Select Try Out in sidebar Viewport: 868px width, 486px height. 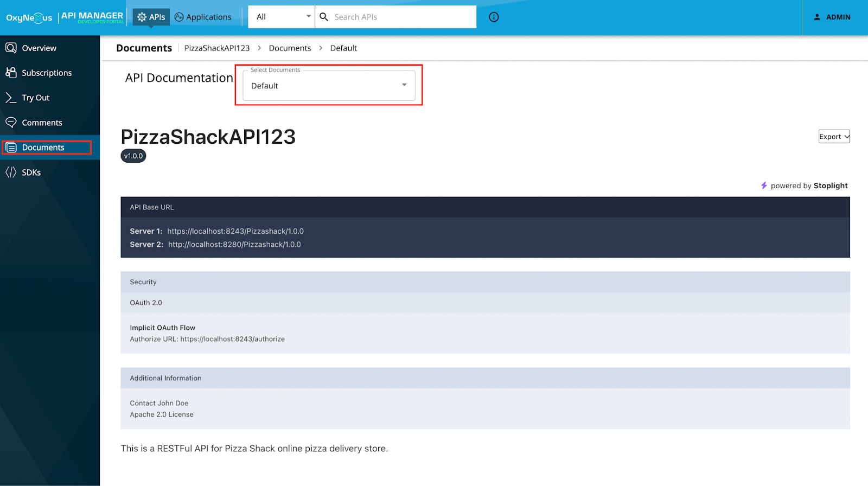tap(50, 98)
